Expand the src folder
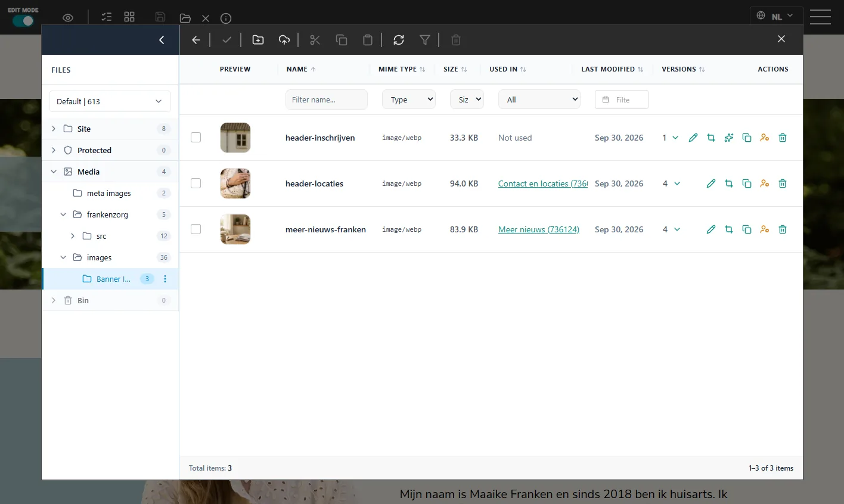 click(73, 236)
